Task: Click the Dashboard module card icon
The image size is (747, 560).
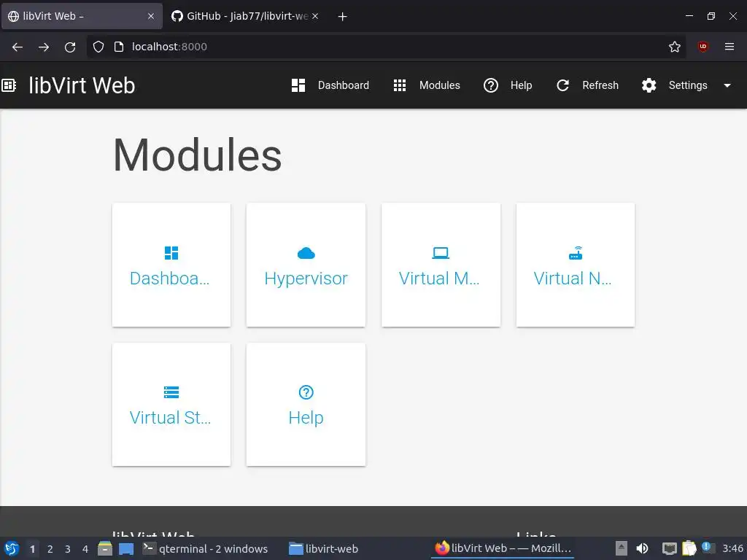Action: [x=171, y=253]
